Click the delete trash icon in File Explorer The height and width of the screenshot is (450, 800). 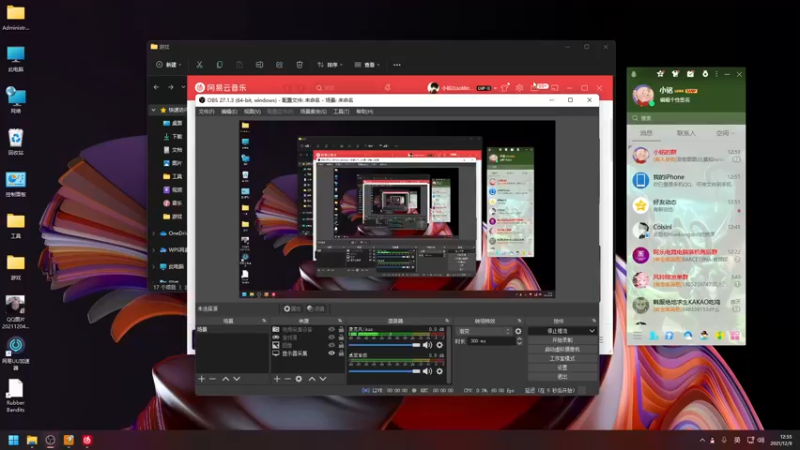coord(299,65)
